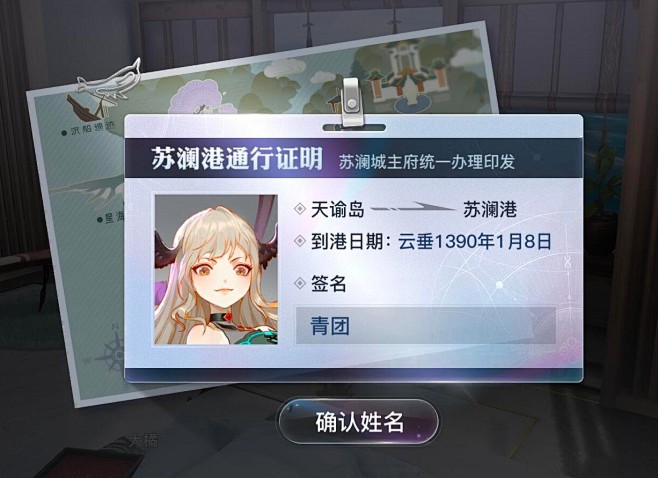The image size is (658, 478).
Task: Click the 大橘 label at the bottom left
Action: pyautogui.click(x=144, y=441)
